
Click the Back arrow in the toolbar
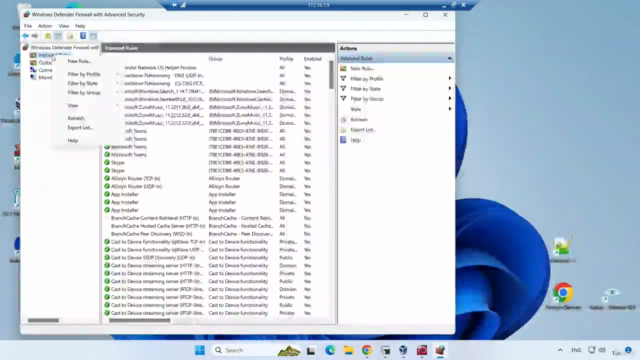click(x=25, y=36)
